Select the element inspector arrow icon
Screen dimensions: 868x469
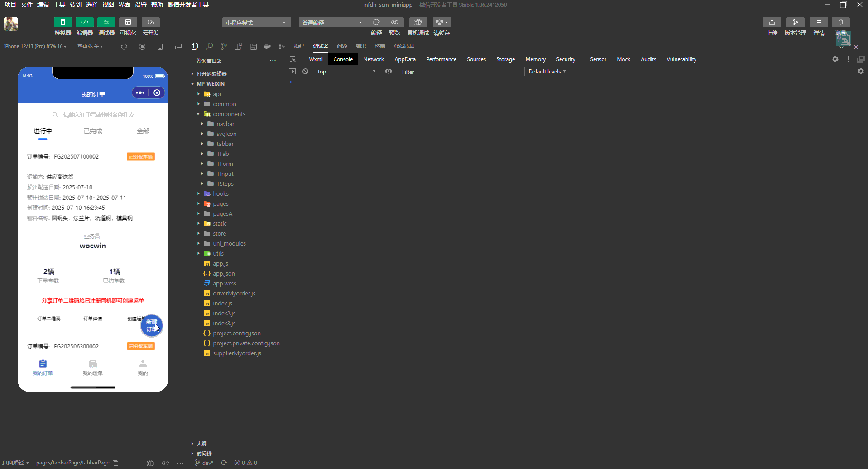pyautogui.click(x=293, y=59)
